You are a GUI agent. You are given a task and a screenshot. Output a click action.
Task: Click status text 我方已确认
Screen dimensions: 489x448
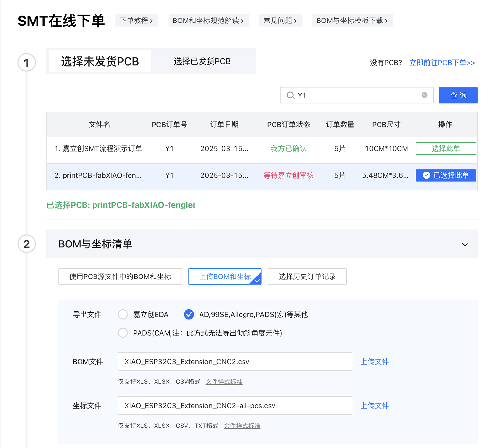tap(289, 149)
